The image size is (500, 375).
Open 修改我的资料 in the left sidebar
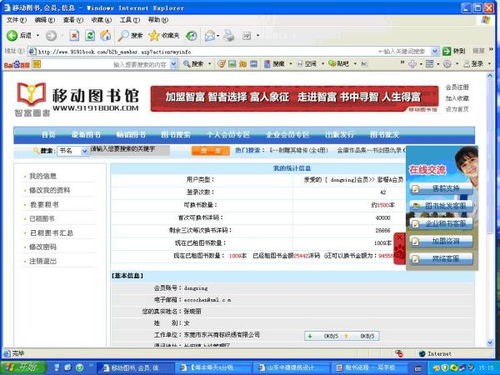[x=50, y=190]
